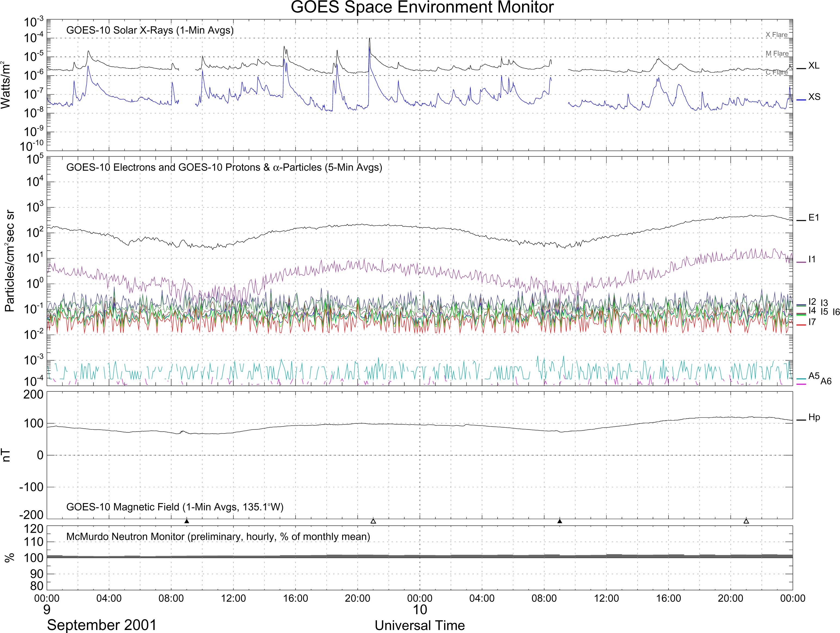Click the first filled black triangle marker
Screen dimensions: 840x633
click(186, 521)
